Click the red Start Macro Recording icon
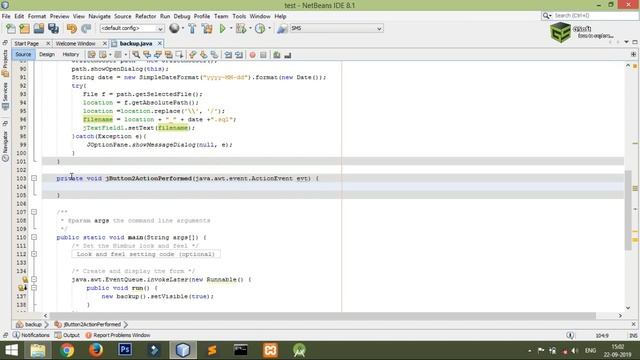The width and height of the screenshot is (640, 360). [x=253, y=55]
